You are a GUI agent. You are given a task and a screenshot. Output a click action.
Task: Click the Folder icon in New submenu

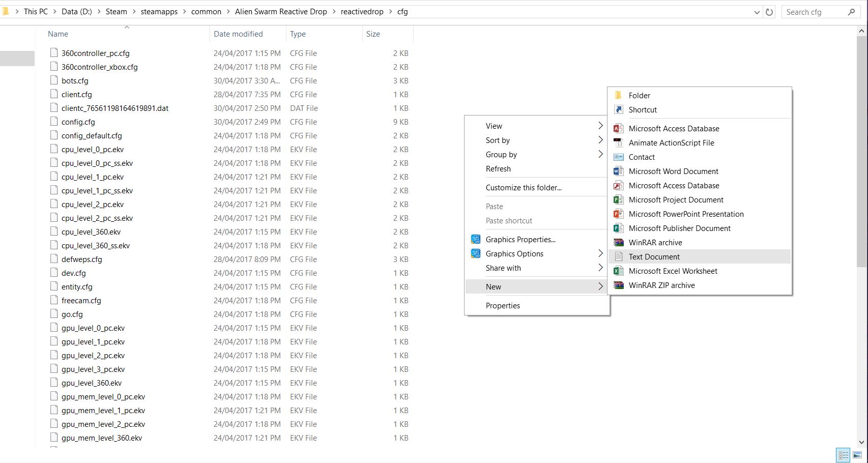click(618, 95)
